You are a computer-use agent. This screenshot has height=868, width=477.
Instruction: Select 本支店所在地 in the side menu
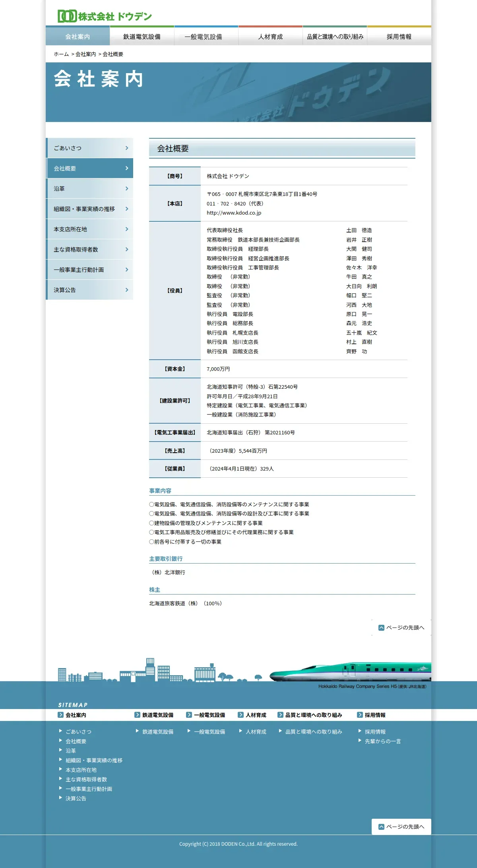tap(89, 229)
